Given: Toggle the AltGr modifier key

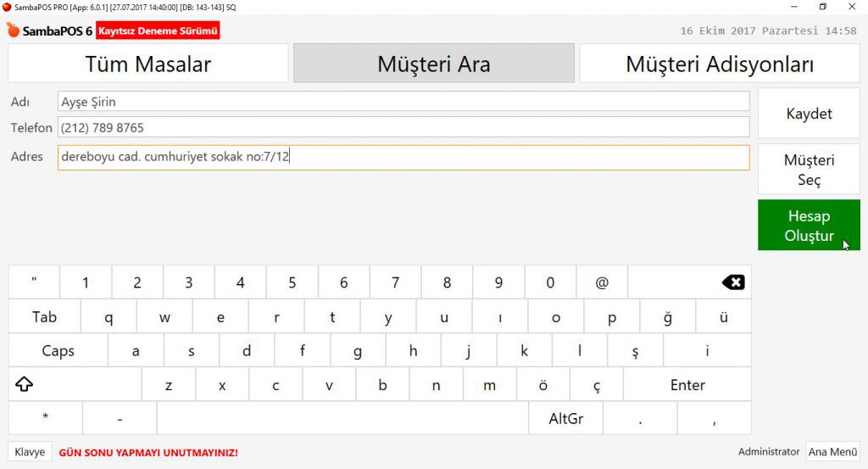Looking at the screenshot, I should pyautogui.click(x=565, y=418).
